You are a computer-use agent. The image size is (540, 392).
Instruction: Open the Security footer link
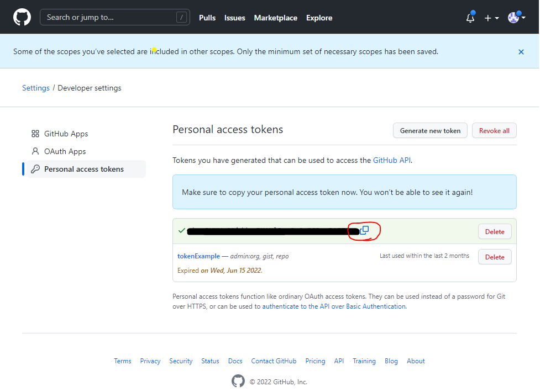(x=181, y=361)
